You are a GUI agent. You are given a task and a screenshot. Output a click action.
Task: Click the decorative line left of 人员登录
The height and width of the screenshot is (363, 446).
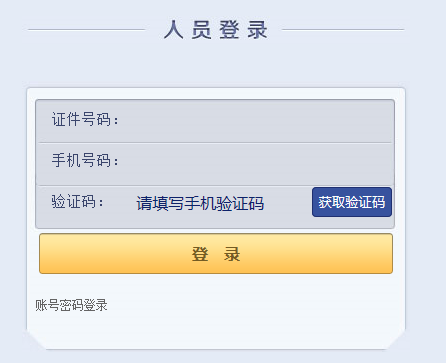tap(87, 30)
